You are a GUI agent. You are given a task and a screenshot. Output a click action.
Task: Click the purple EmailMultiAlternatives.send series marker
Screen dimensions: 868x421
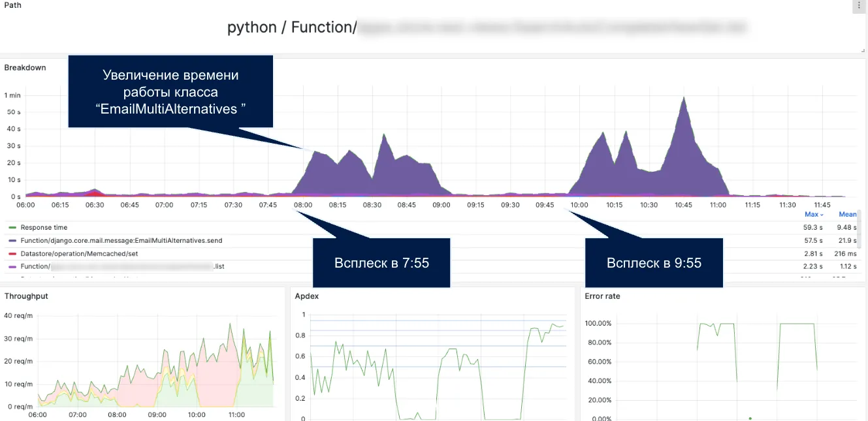(12, 241)
